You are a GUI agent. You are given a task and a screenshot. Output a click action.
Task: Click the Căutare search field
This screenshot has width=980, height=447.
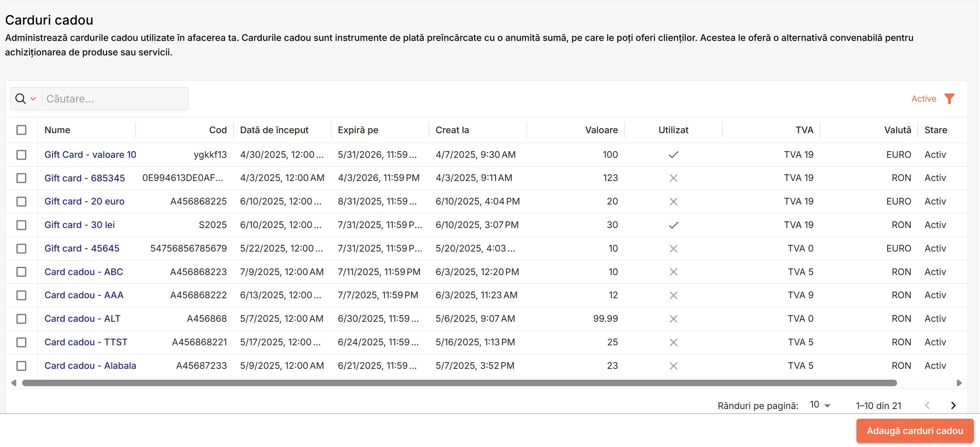(x=115, y=99)
